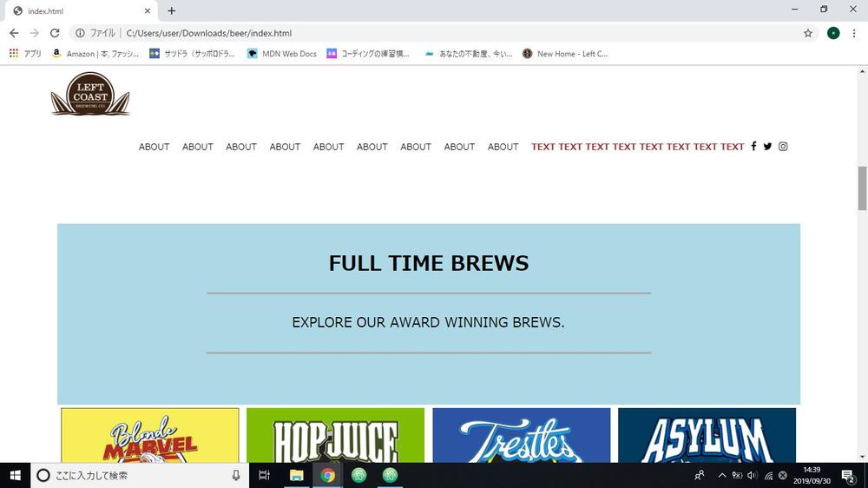Open the Amazon bookmark

click(x=95, y=54)
